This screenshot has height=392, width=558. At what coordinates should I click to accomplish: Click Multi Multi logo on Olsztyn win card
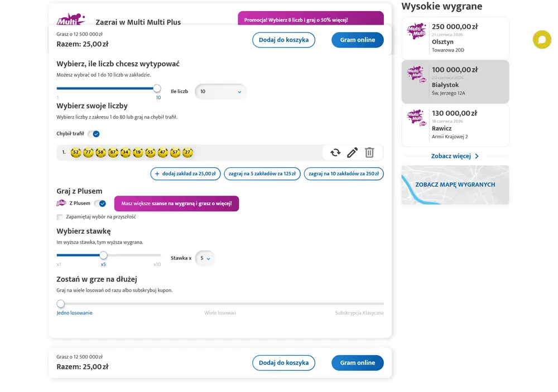pyautogui.click(x=416, y=31)
